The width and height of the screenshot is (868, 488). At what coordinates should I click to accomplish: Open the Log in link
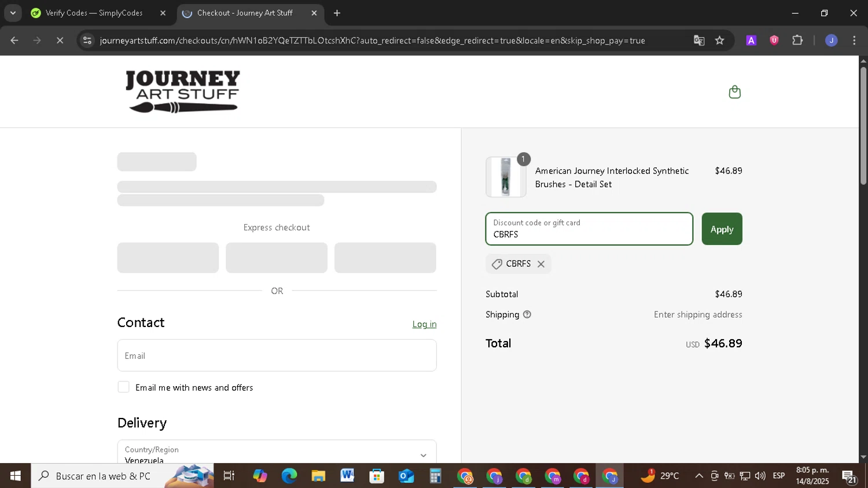click(424, 324)
